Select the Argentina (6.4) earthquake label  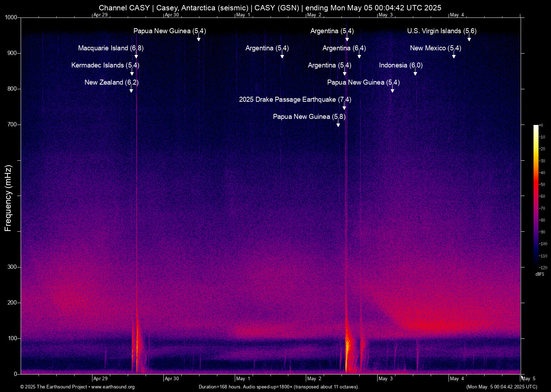(x=344, y=48)
